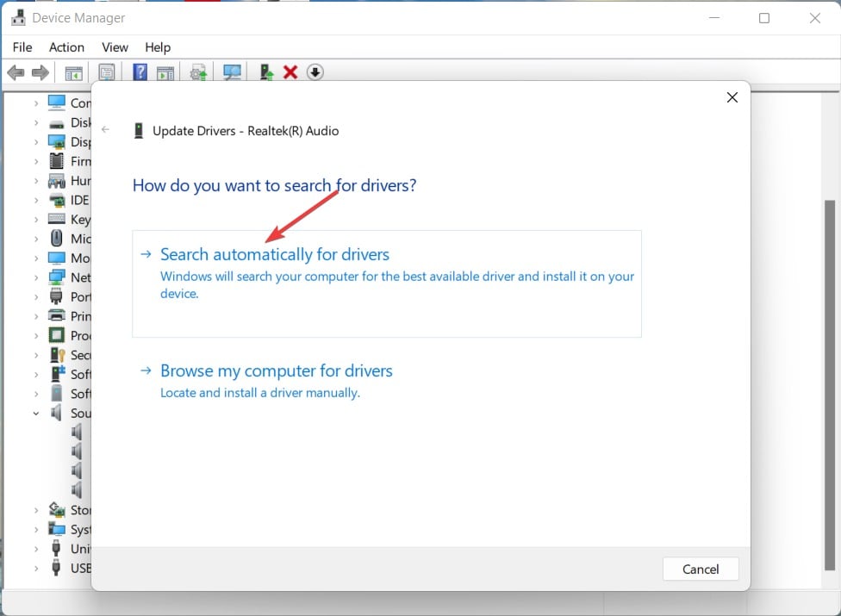Select the 'Mo' tree row text
This screenshot has height=616, width=841.
[80, 258]
